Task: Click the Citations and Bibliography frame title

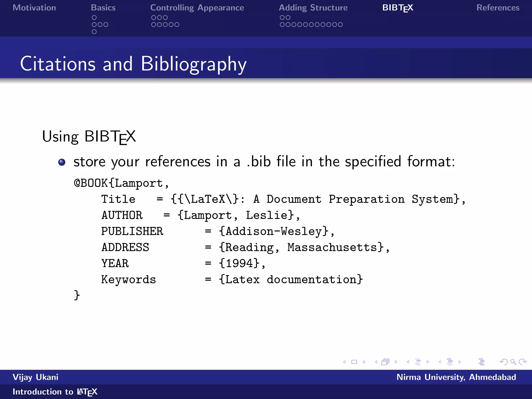Action: click(x=133, y=64)
